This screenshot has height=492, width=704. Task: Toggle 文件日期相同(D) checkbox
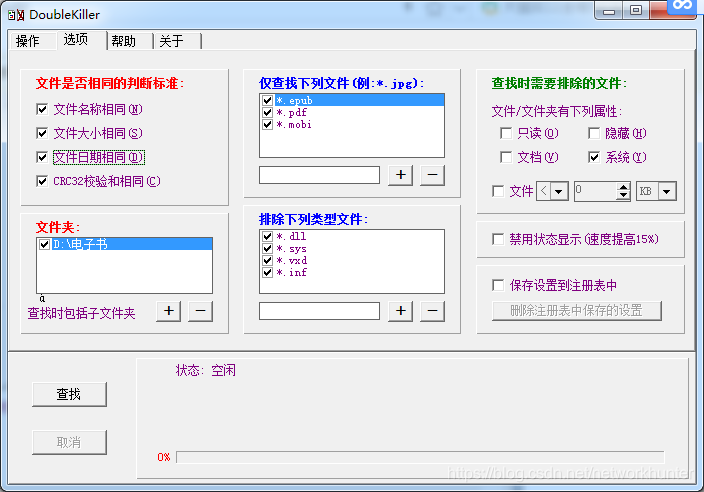pos(42,157)
